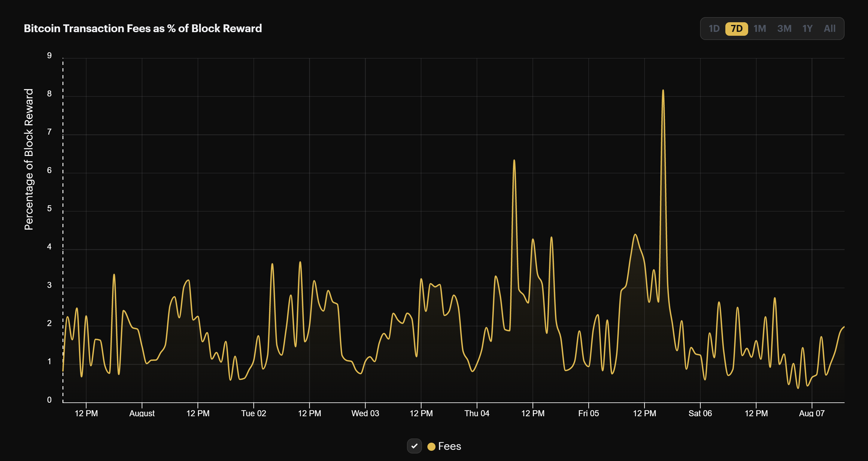Viewport: 868px width, 461px height.
Task: Toggle the Fees series checkbox
Action: coord(414,446)
